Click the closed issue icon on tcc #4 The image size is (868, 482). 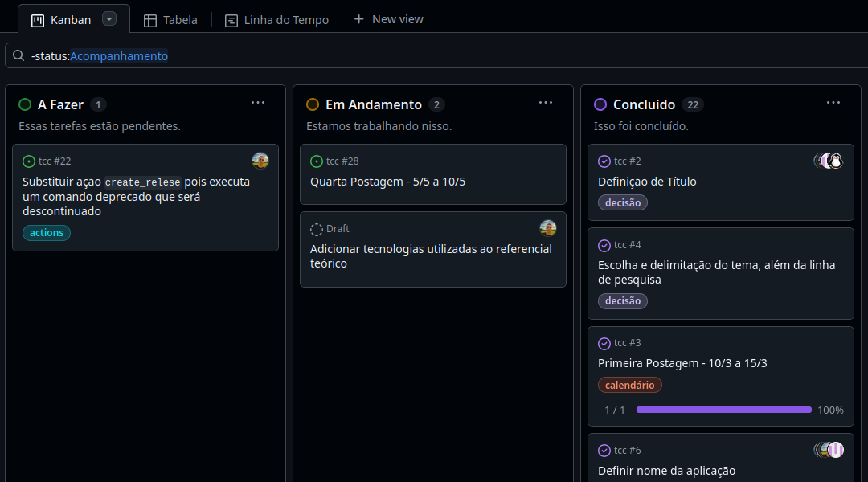click(604, 245)
